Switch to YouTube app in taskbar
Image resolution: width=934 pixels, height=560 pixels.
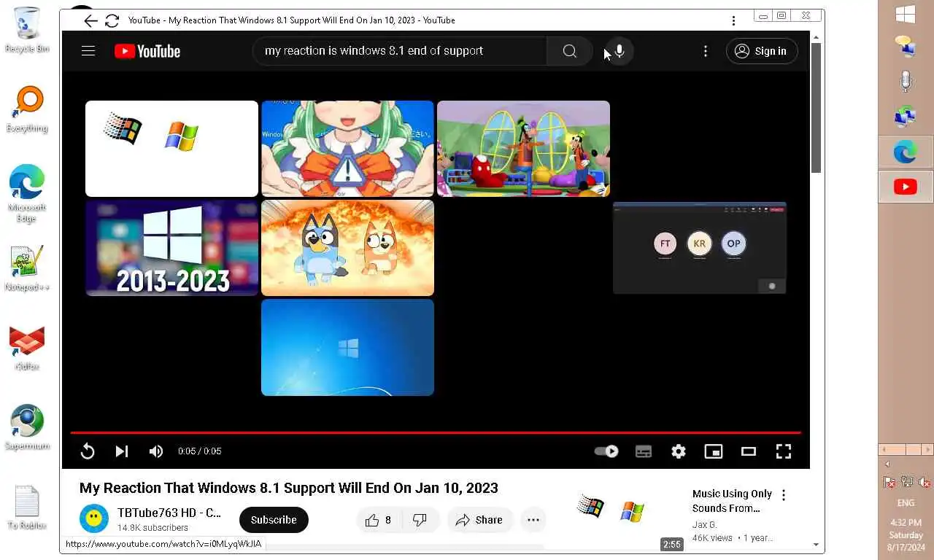click(x=906, y=187)
